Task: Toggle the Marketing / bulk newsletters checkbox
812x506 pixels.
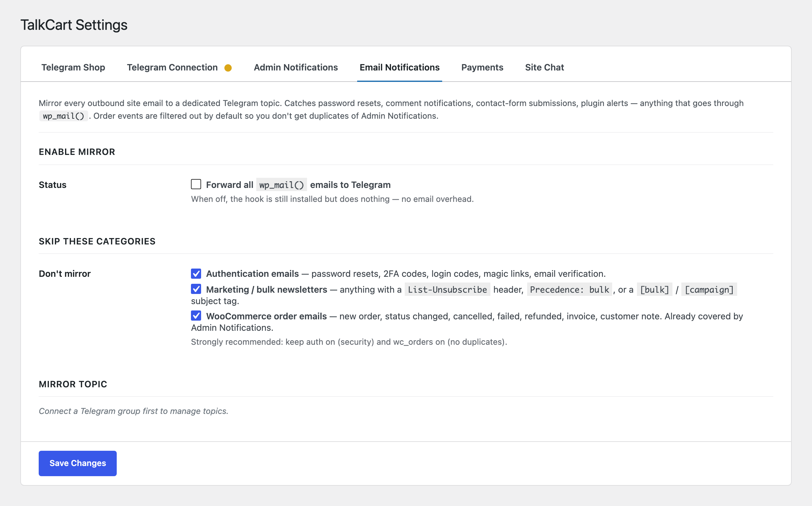Action: tap(196, 289)
